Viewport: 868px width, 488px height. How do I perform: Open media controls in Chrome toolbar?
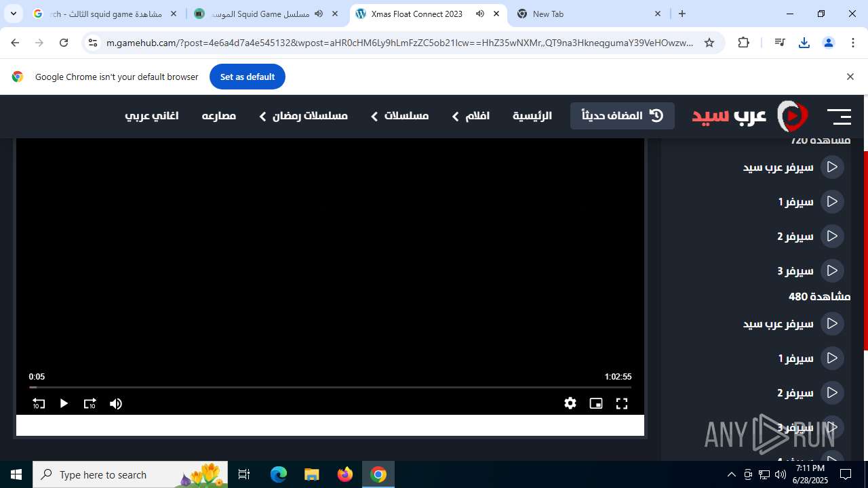780,43
